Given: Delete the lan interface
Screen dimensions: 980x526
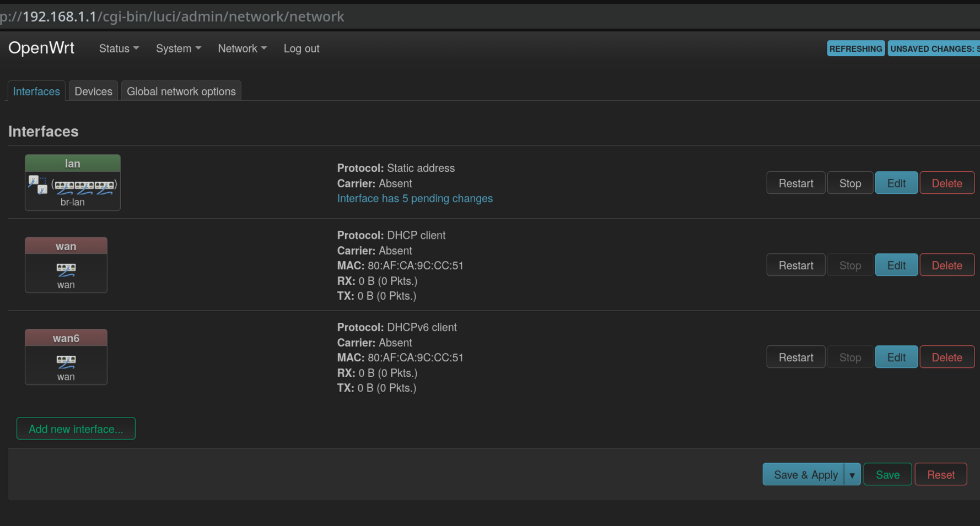Looking at the screenshot, I should tap(947, 183).
